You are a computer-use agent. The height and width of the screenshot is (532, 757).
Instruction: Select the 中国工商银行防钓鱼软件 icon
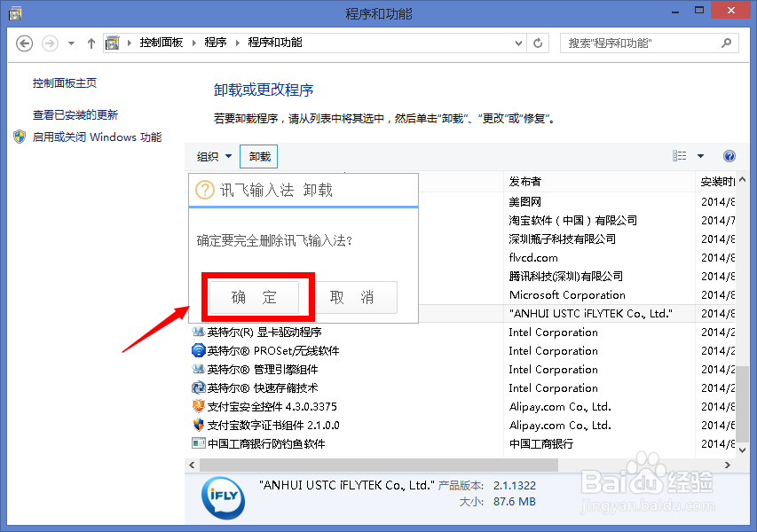pyautogui.click(x=200, y=443)
